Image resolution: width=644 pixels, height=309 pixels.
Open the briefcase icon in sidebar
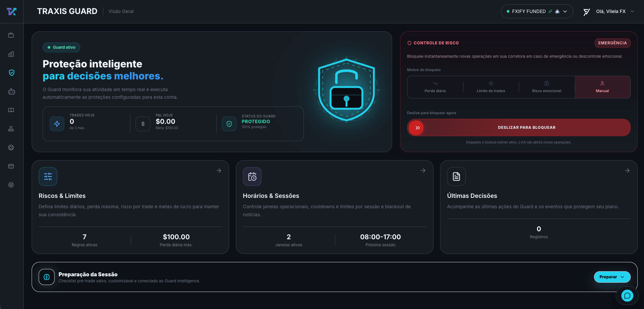point(11,35)
